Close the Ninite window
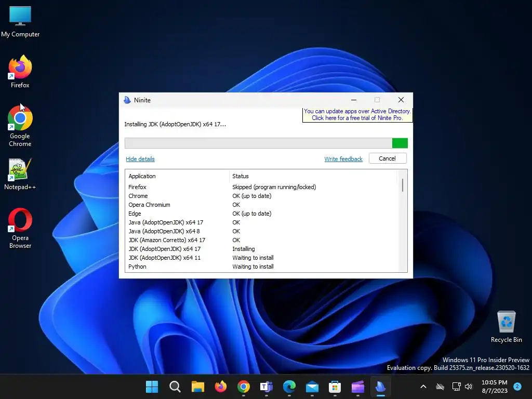The height and width of the screenshot is (399, 532). [401, 100]
